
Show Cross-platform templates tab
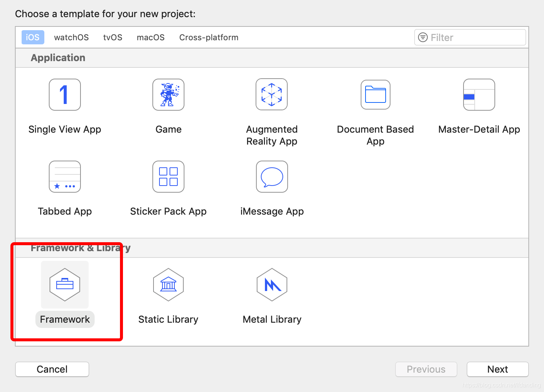pyautogui.click(x=209, y=37)
